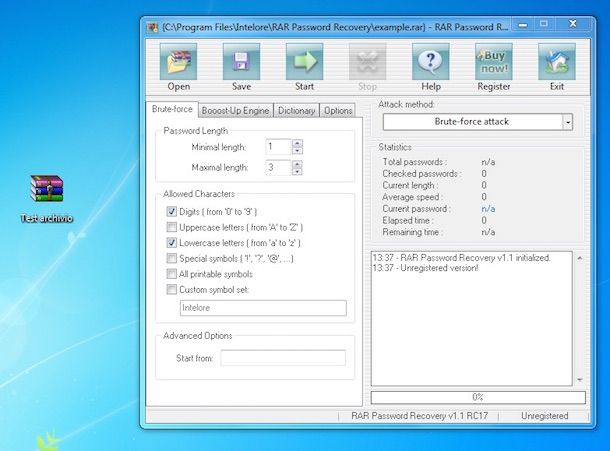Click the Total passwords n/a value

[x=488, y=162]
